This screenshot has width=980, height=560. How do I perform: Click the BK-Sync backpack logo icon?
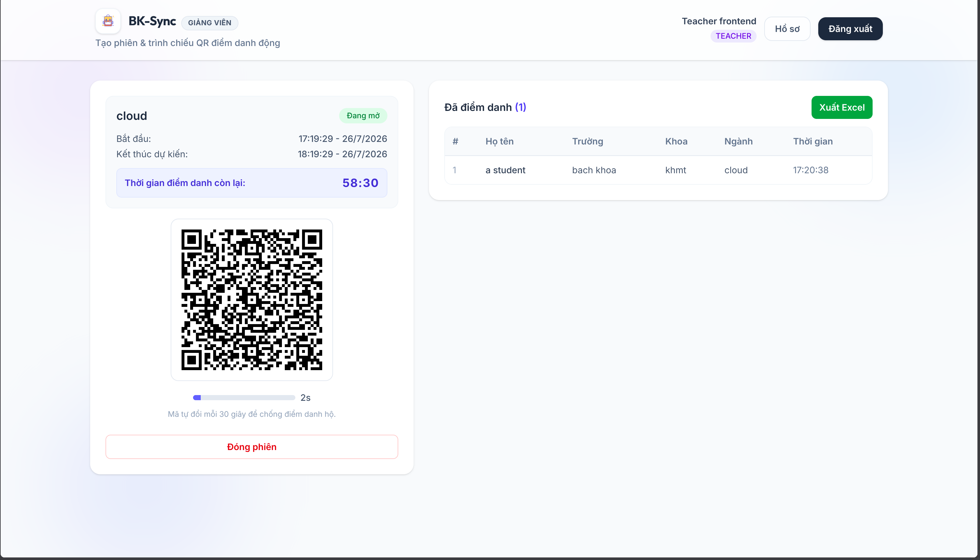pos(108,21)
